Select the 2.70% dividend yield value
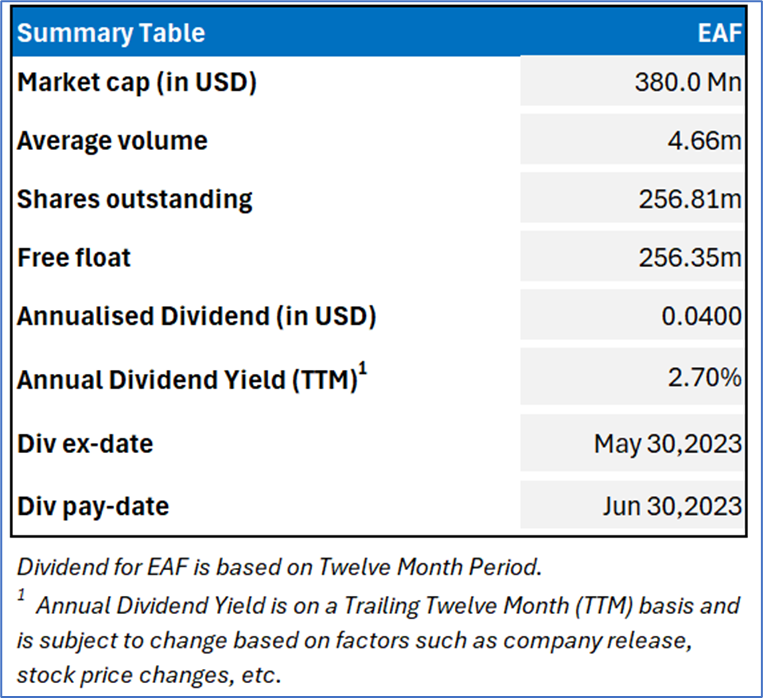 704,381
